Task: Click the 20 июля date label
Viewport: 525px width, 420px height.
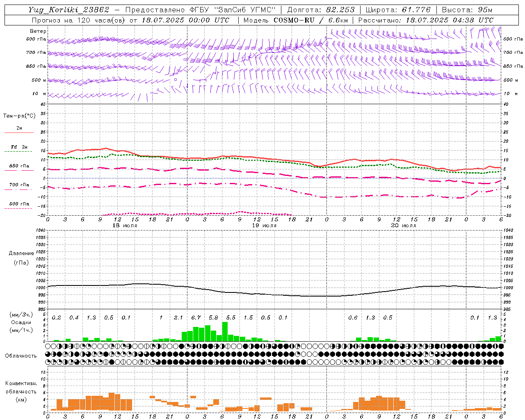Action: 404,226
